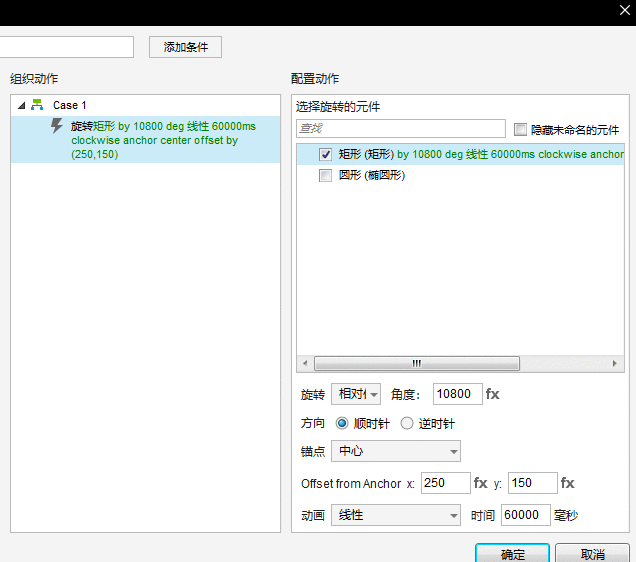This screenshot has width=636, height=562.
Task: Check the 圆形 (椭圆形) checkbox
Action: click(x=325, y=176)
